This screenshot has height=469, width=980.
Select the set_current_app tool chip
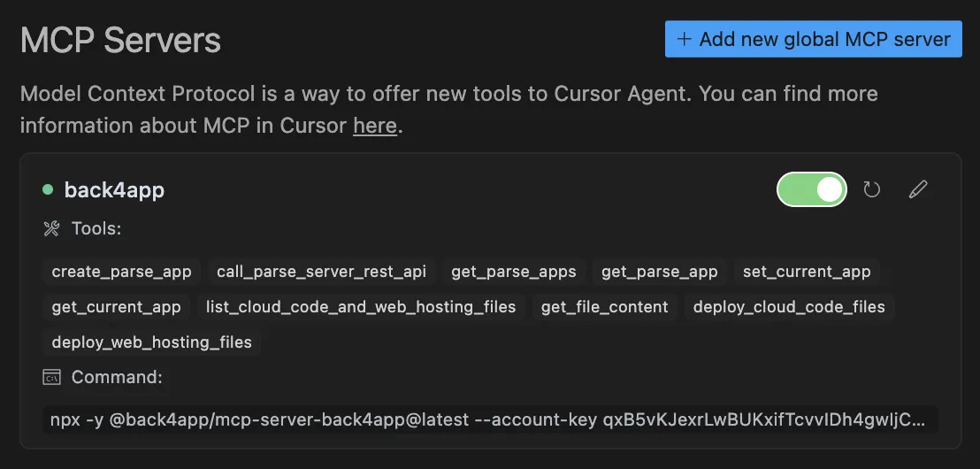tap(807, 272)
